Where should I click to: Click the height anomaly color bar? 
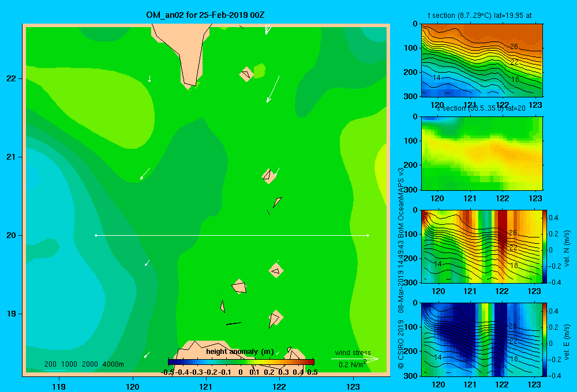pos(241,362)
